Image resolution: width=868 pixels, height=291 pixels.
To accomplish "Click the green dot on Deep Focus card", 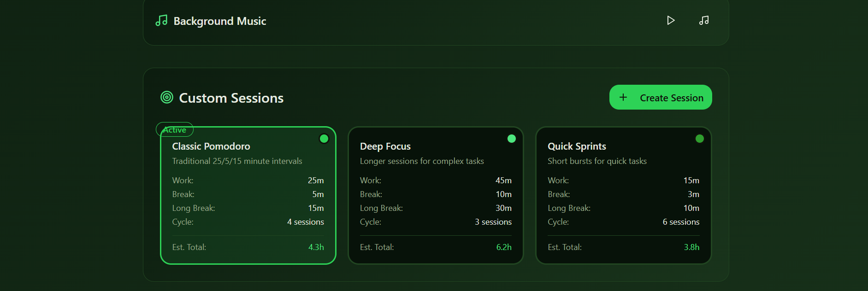I will (512, 139).
